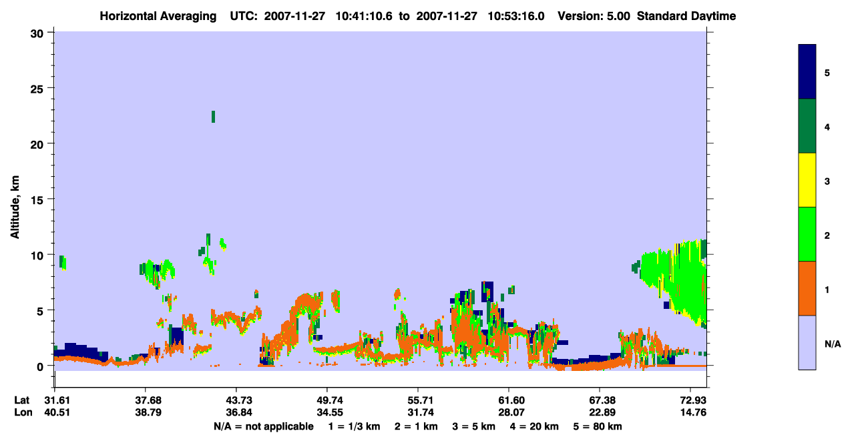
Task: Click the '3 = 5 km' legend text
Action: (473, 426)
